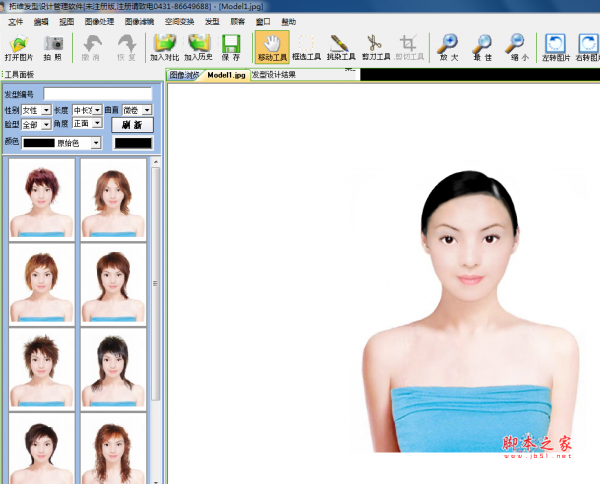Viewport: 600px width, 484px height.
Task: Click the 发型编号 hairstyle number input field
Action: [97, 94]
